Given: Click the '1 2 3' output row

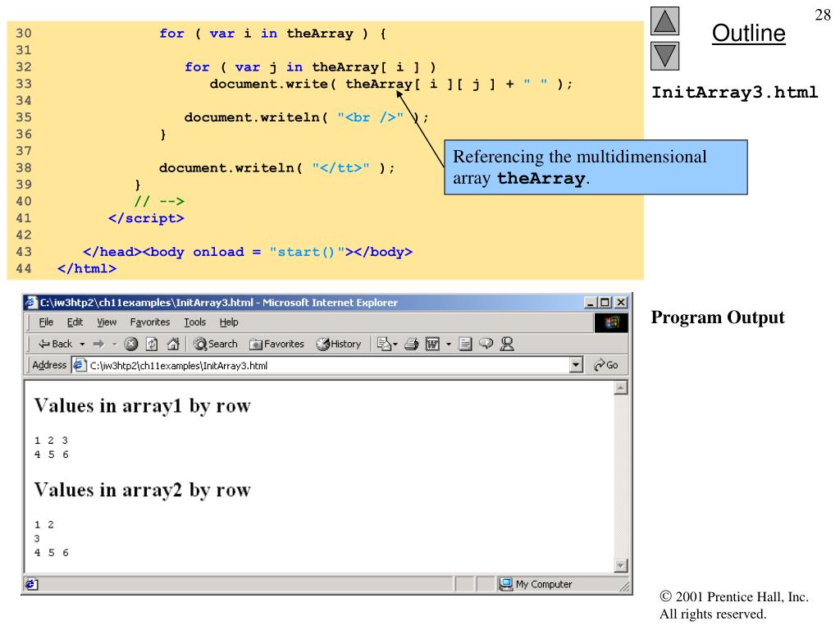Looking at the screenshot, I should pos(51,441).
